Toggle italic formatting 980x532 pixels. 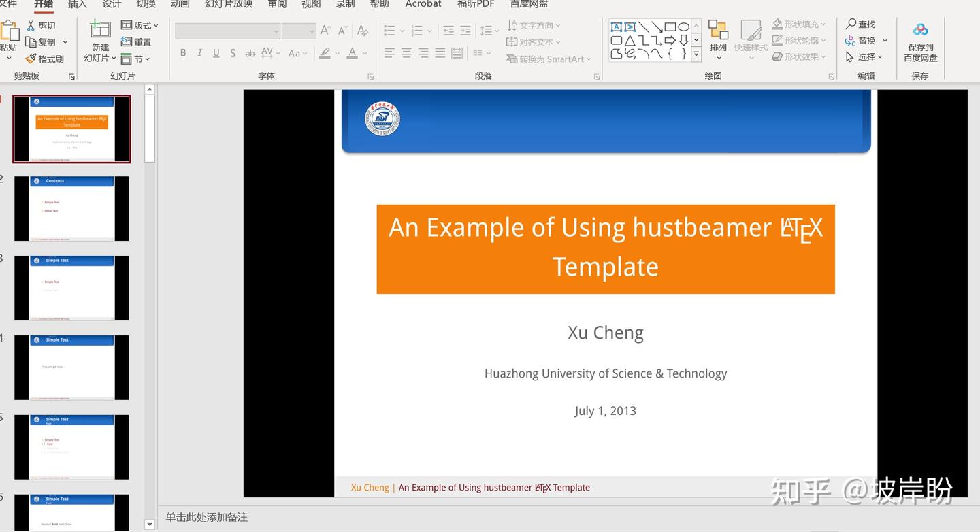point(199,52)
